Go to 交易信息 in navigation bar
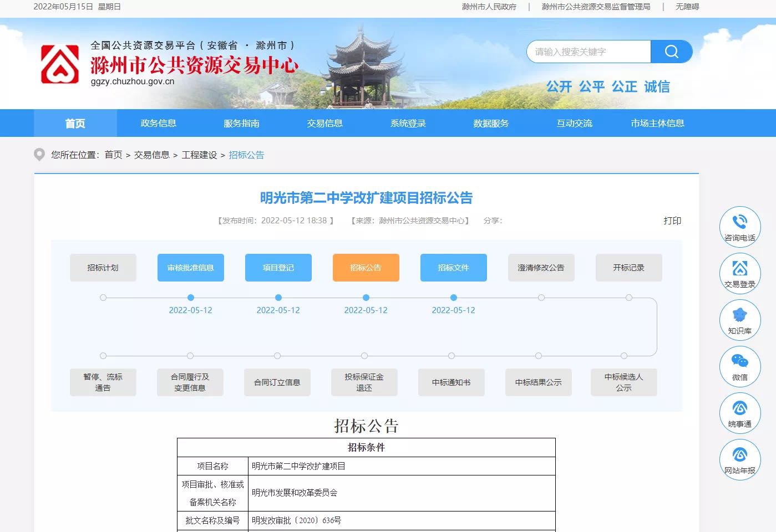The image size is (776, 532). [x=324, y=123]
